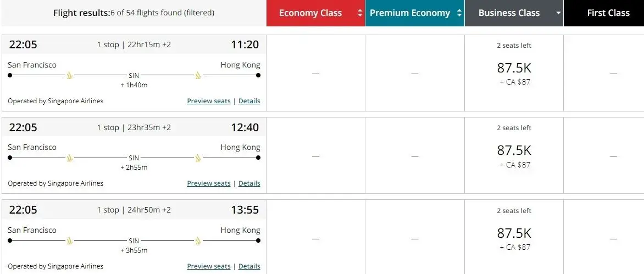Open Details for flight arriving 11:20
The height and width of the screenshot is (274, 644).
point(249,101)
